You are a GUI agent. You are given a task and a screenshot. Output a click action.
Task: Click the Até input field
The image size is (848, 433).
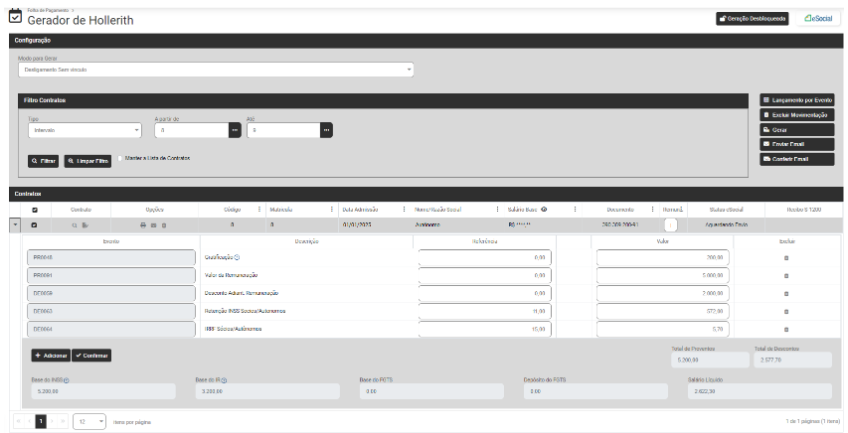[284, 130]
